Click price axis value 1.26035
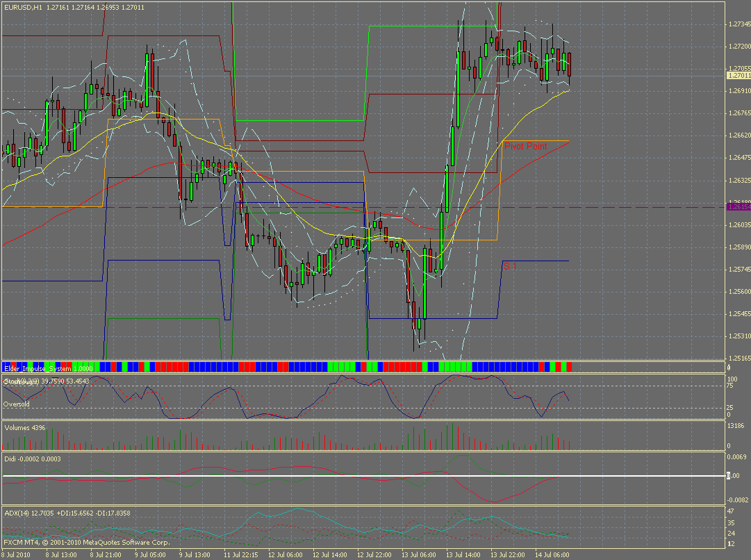 pos(739,224)
